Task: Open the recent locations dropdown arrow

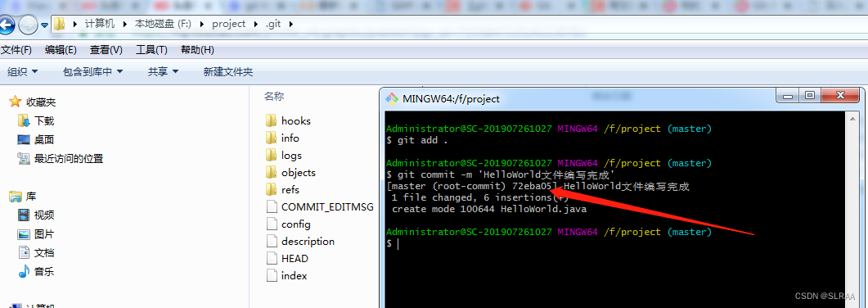Action: pyautogui.click(x=44, y=25)
